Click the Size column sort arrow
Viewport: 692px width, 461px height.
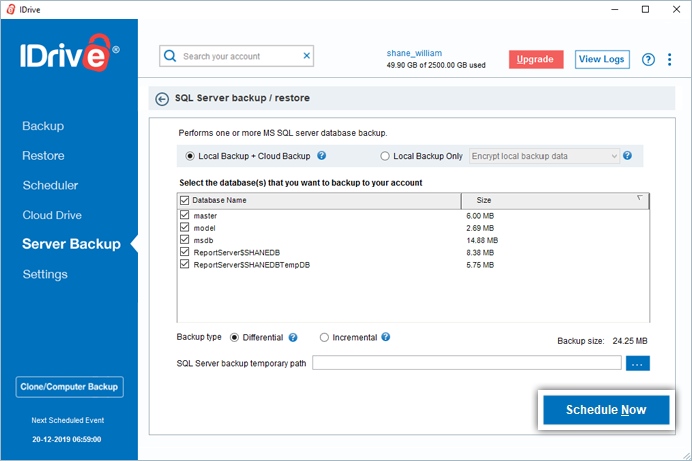[x=639, y=198]
